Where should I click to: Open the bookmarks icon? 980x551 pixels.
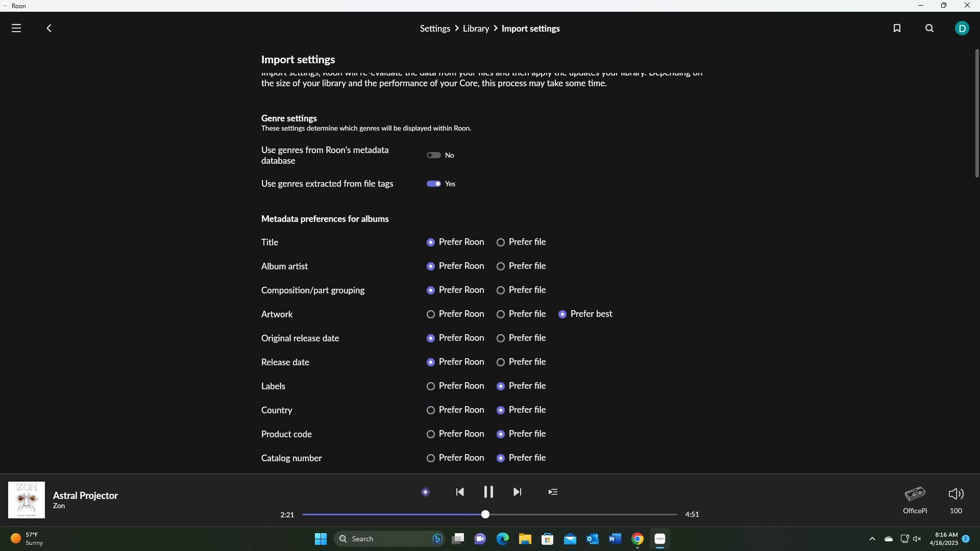point(897,29)
